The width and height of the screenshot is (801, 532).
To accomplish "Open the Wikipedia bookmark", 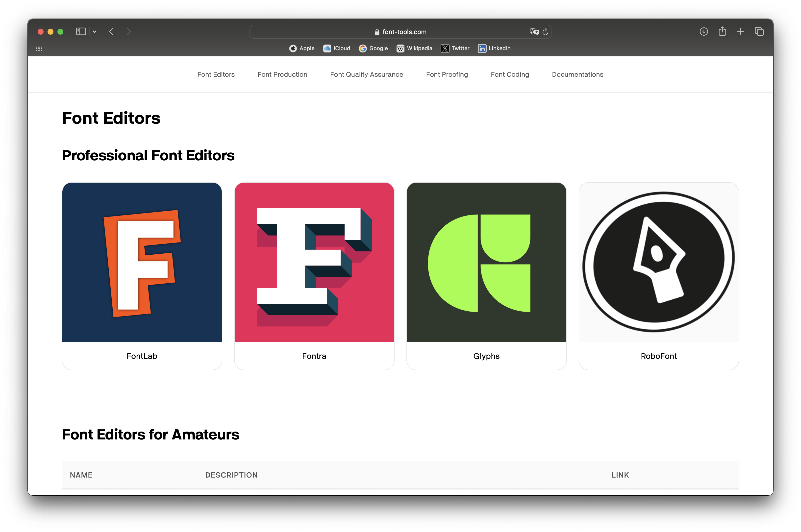I will (x=414, y=48).
